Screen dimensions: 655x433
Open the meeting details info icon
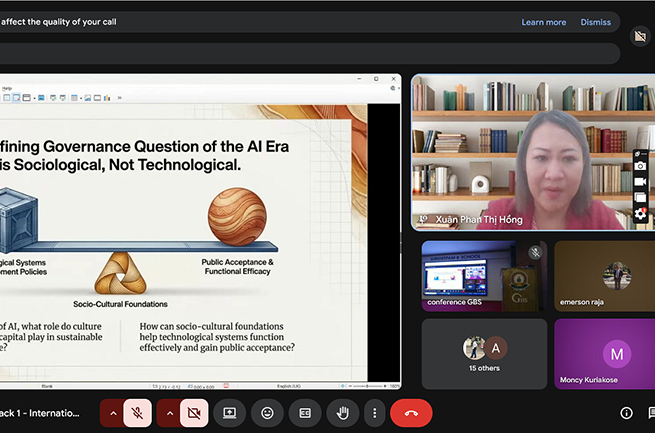(626, 412)
